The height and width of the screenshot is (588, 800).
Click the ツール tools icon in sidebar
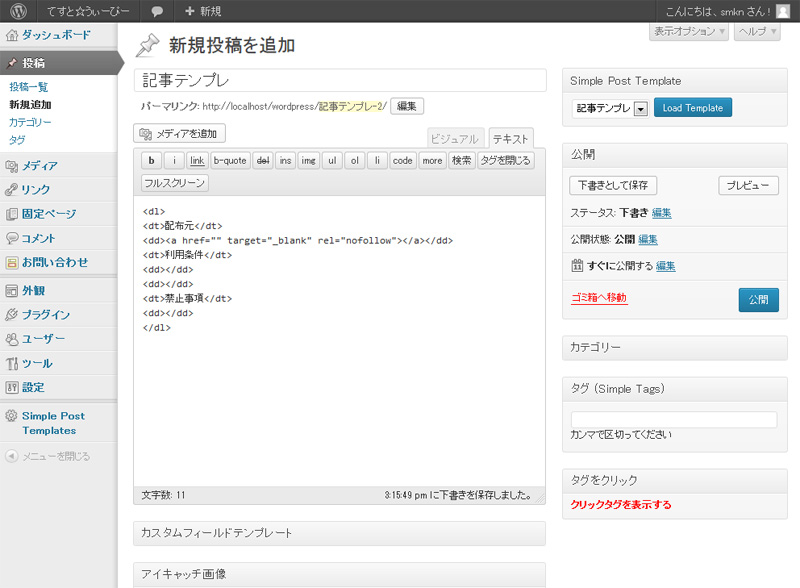[x=12, y=363]
